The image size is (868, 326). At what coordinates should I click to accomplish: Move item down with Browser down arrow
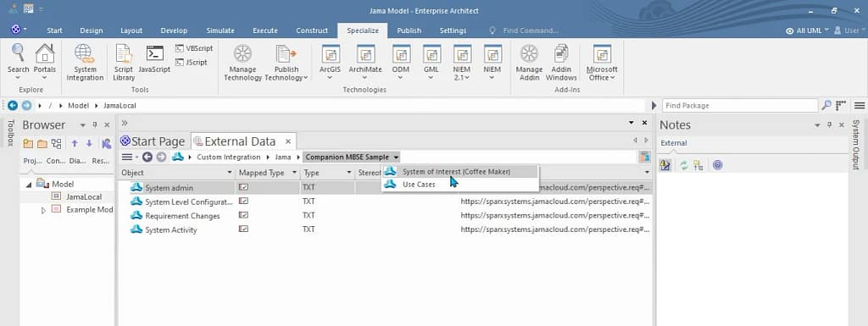click(89, 144)
